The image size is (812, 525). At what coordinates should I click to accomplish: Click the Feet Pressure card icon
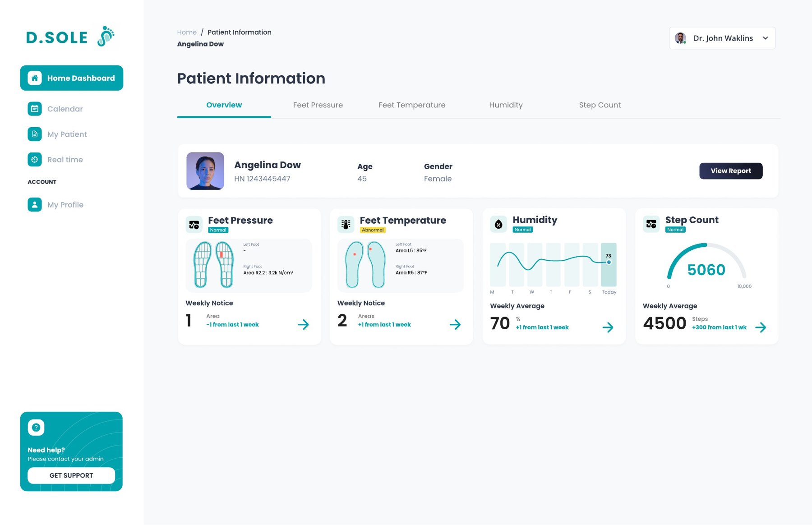click(194, 225)
